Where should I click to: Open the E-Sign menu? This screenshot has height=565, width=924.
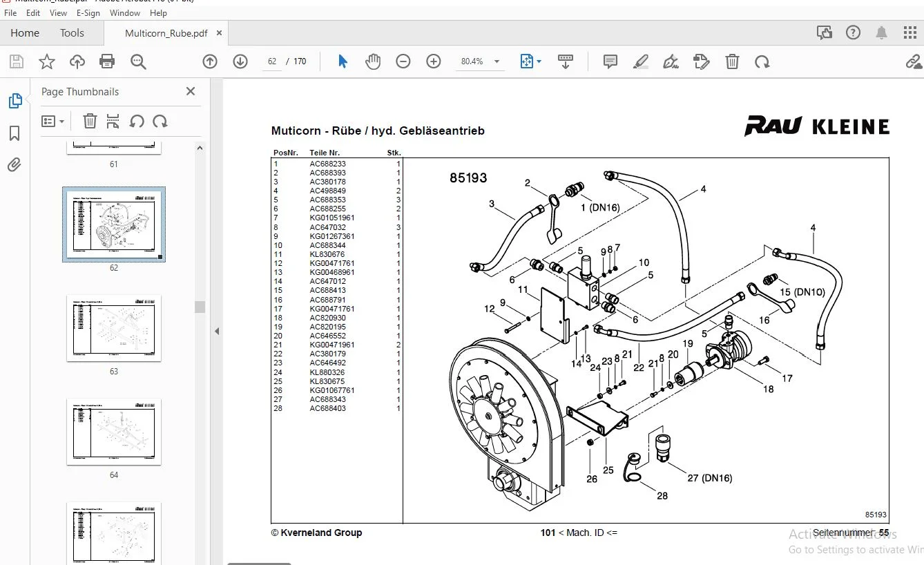tap(88, 12)
